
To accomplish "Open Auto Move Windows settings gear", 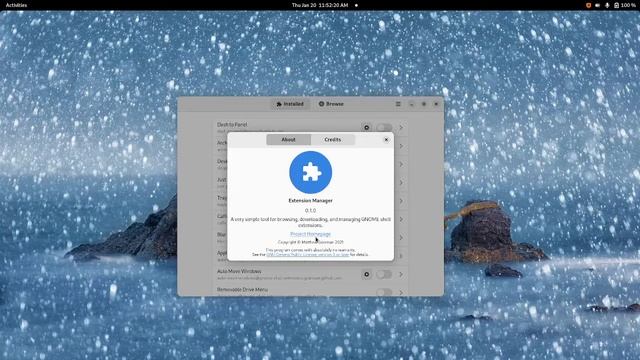I will coord(367,274).
